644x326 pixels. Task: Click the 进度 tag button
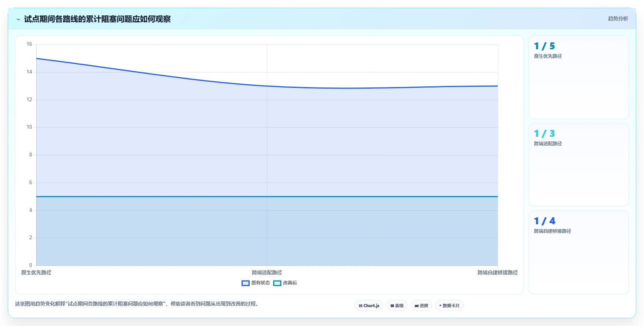point(421,306)
